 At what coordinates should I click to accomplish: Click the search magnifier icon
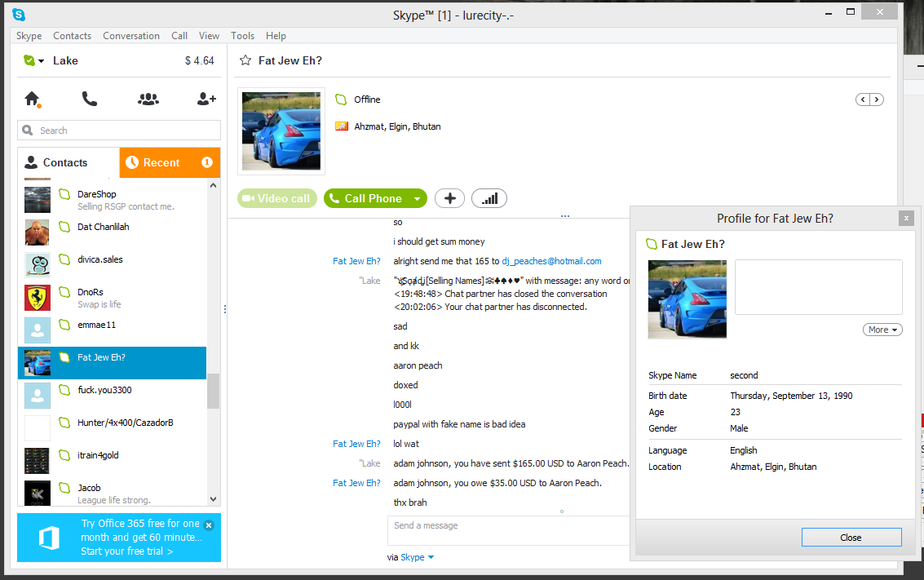[28, 131]
